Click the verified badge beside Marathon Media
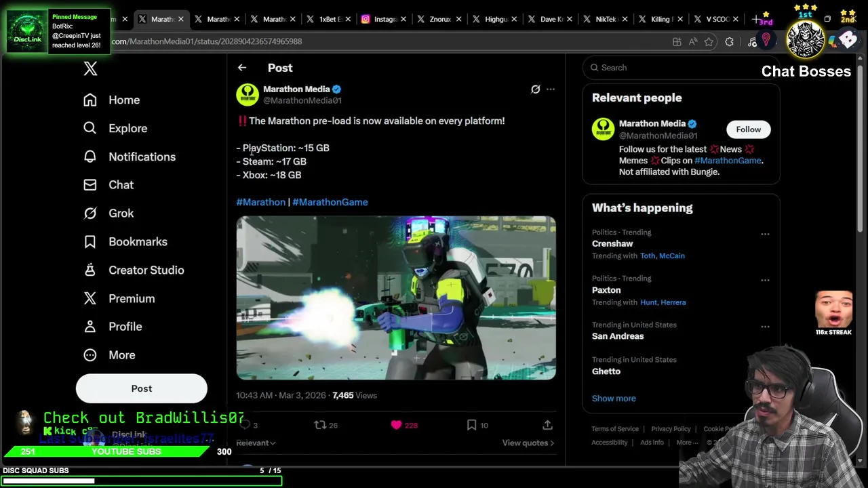 pos(337,89)
